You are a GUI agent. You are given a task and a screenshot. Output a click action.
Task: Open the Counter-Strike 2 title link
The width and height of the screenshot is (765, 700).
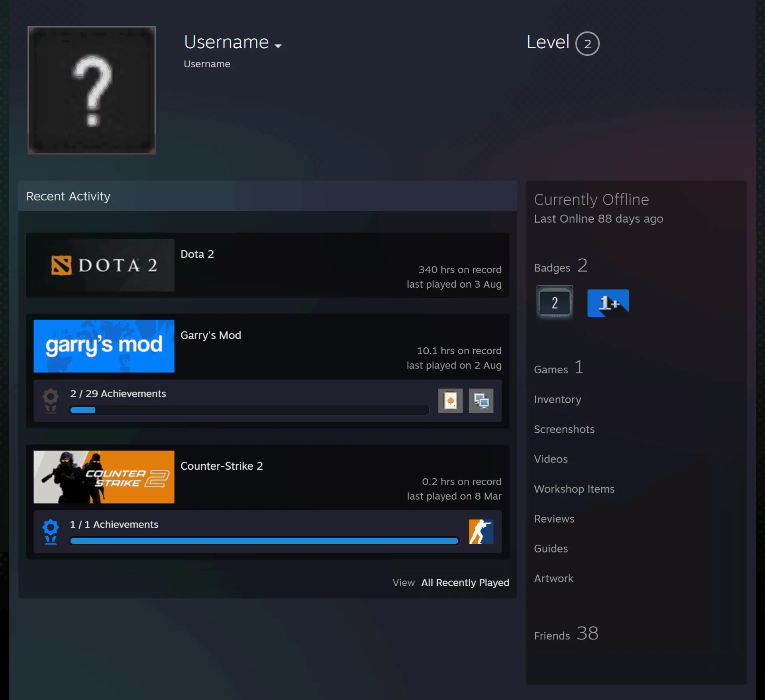222,466
